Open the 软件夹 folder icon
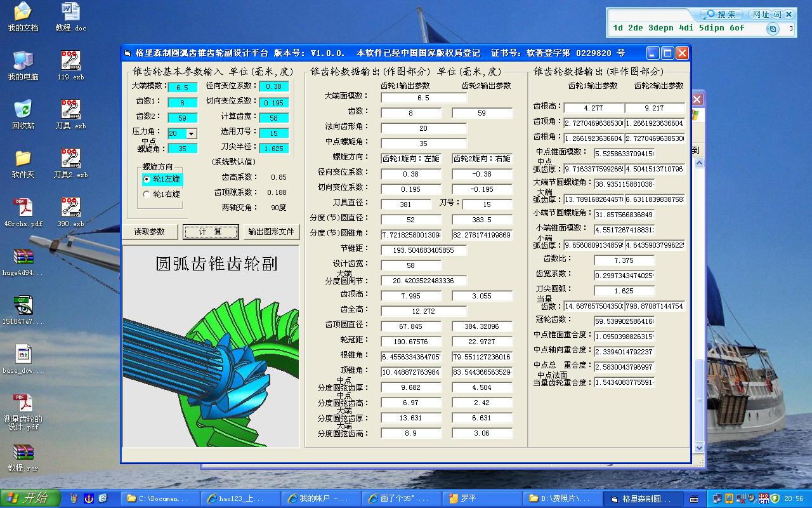812x508 pixels. click(23, 163)
